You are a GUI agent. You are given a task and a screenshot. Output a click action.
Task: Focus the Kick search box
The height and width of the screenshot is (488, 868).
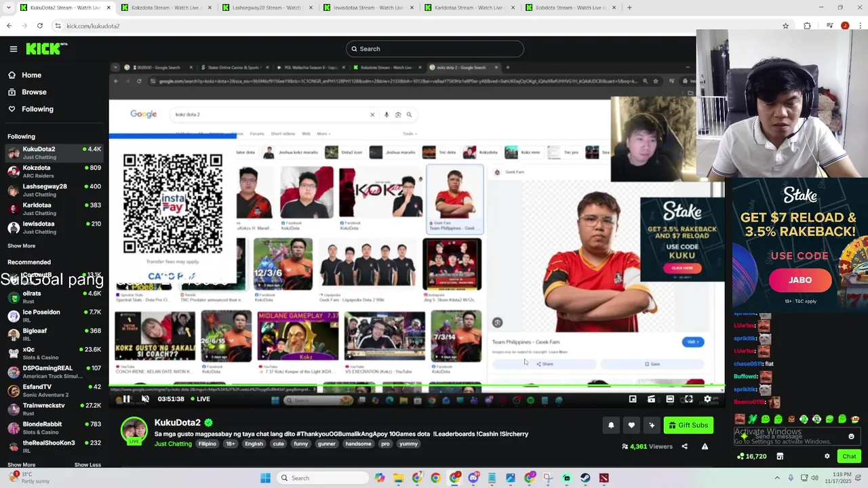(x=435, y=49)
